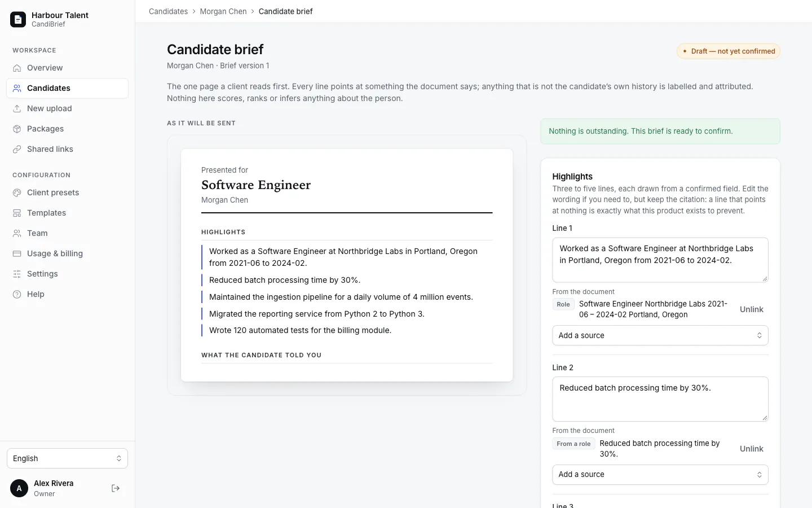Open Packages in sidebar
The image size is (812, 508).
(67, 129)
